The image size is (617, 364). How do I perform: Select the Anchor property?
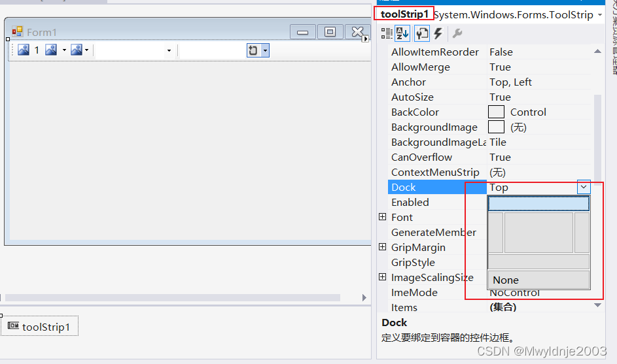pos(408,82)
